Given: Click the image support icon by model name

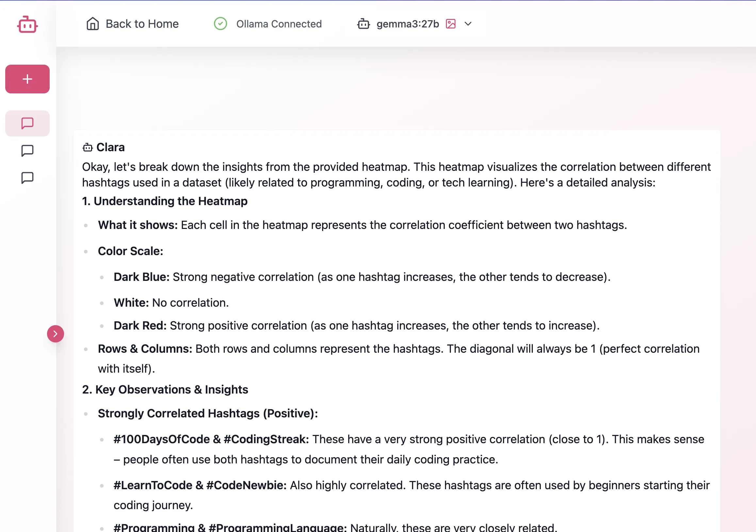Looking at the screenshot, I should pos(451,24).
